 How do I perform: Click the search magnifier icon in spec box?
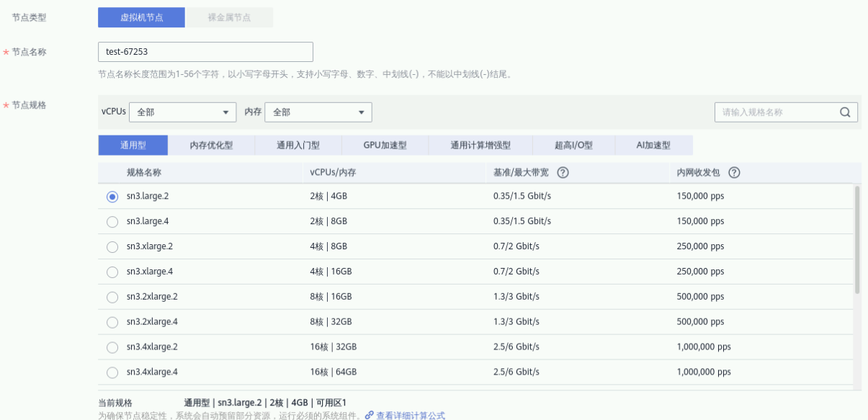(x=844, y=112)
